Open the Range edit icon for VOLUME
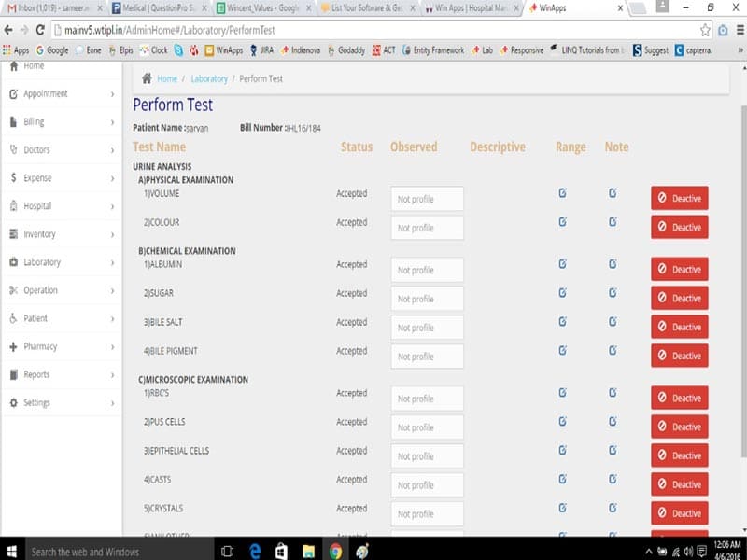Viewport: 747px width, 560px height. tap(563, 193)
